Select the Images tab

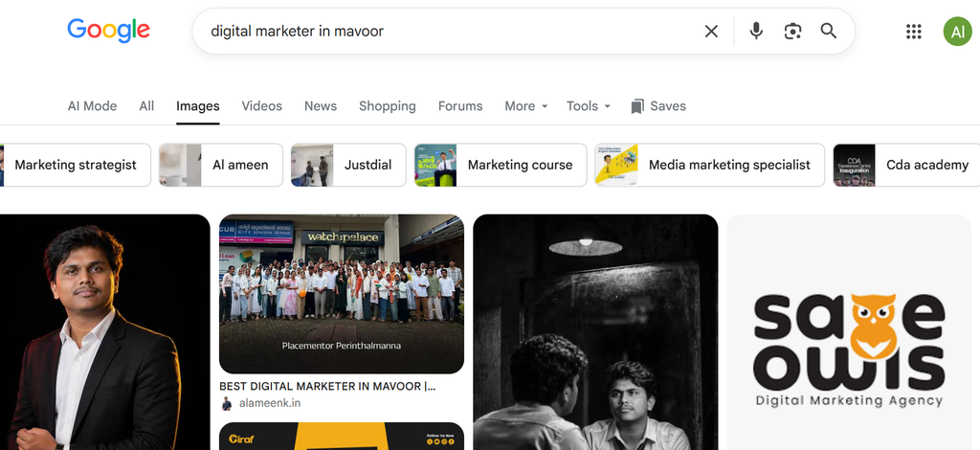tap(197, 106)
